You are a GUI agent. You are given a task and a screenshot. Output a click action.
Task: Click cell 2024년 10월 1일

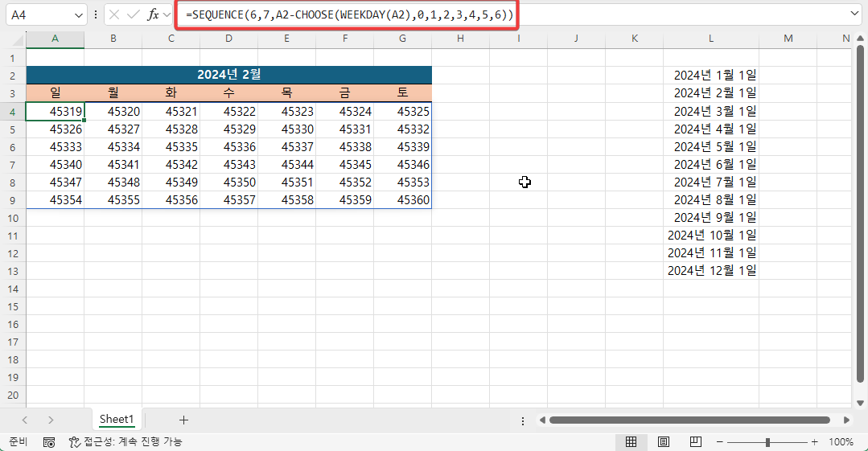(x=711, y=236)
